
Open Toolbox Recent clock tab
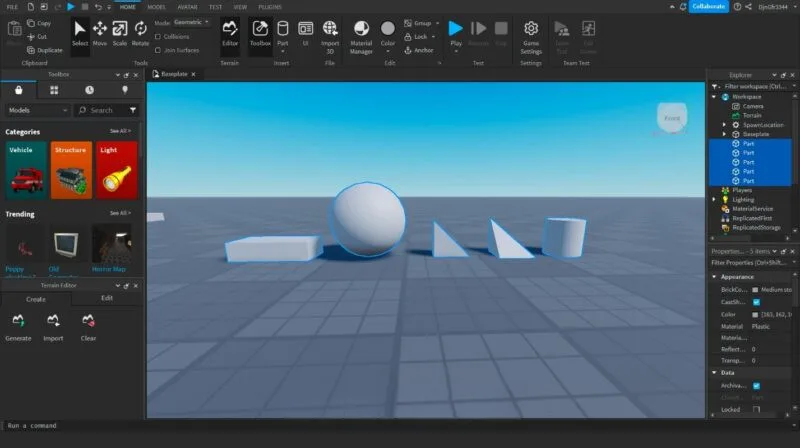tap(89, 90)
